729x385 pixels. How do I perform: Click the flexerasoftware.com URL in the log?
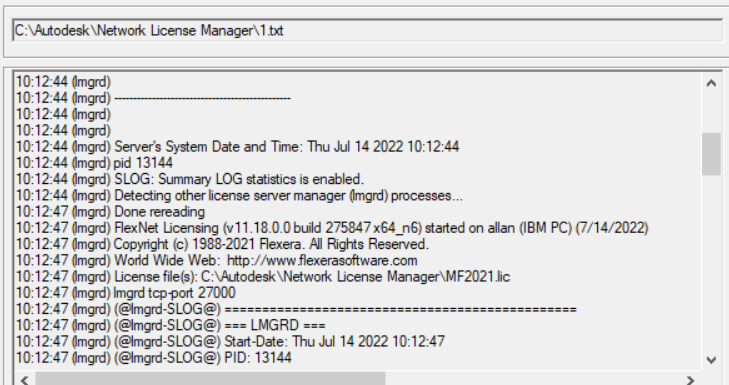(x=322, y=260)
